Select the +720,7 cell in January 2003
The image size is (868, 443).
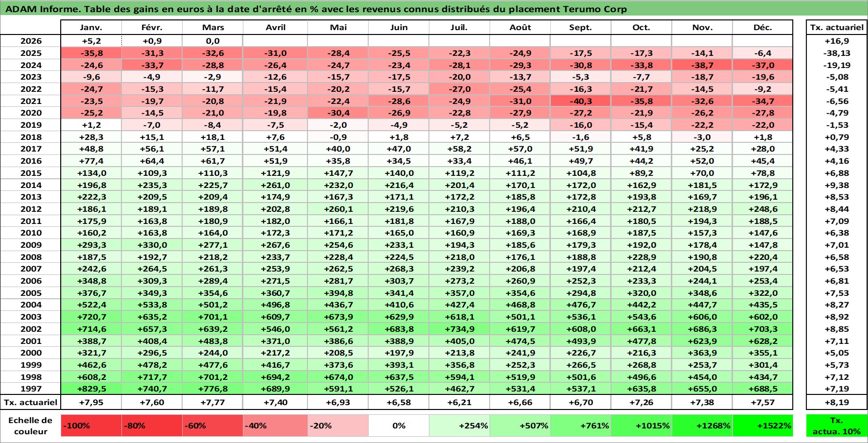click(91, 317)
